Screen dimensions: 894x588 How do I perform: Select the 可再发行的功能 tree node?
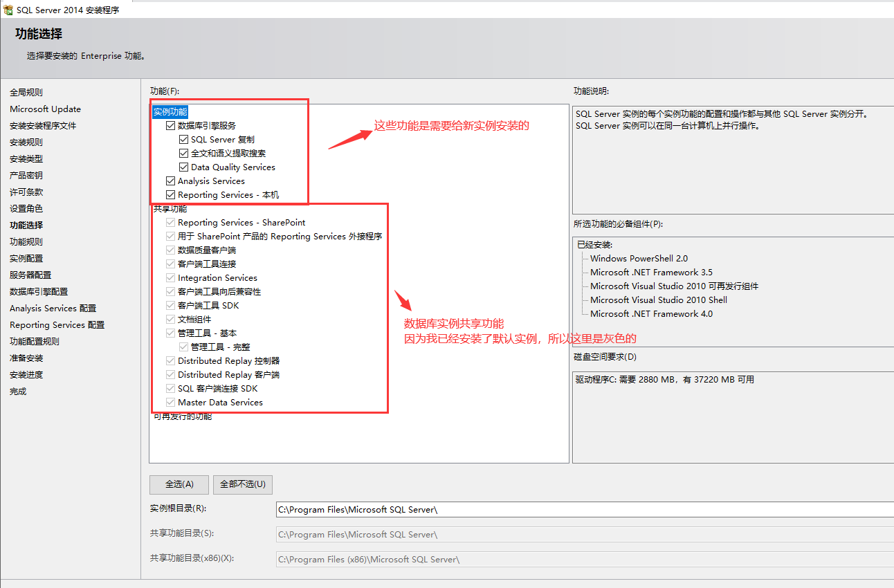click(x=183, y=416)
